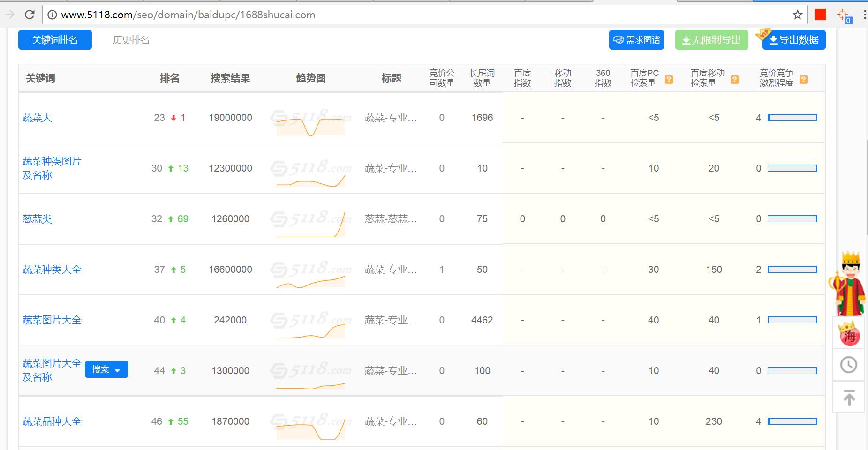The height and width of the screenshot is (450, 868).
Task: Open the 搜索 dropdown beside 蔬菜图片大全及名称
Action: [106, 369]
